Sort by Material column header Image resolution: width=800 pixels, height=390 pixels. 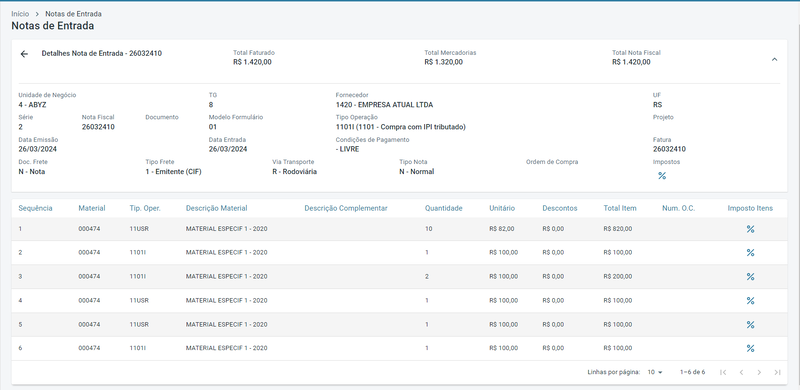pos(92,208)
